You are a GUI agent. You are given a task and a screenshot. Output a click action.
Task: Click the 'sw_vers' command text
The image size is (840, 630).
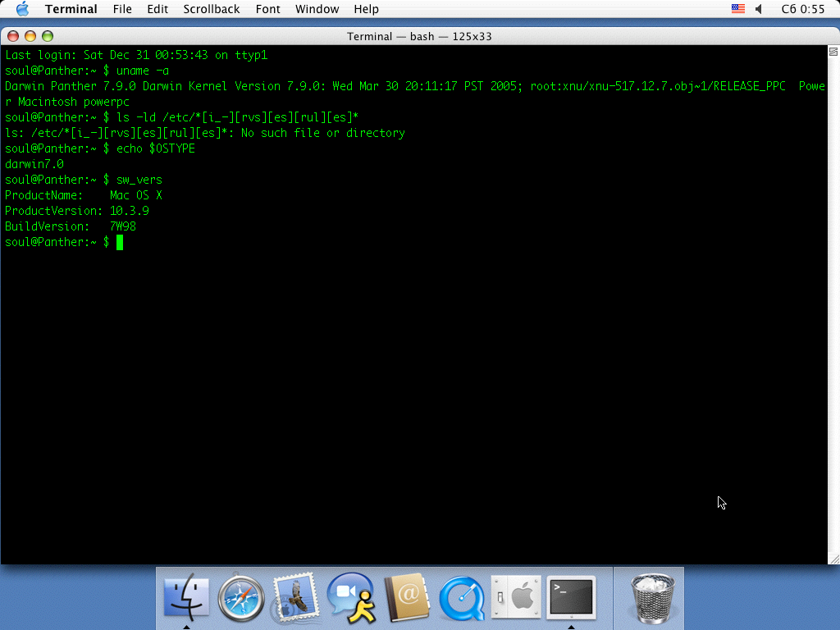[139, 180]
